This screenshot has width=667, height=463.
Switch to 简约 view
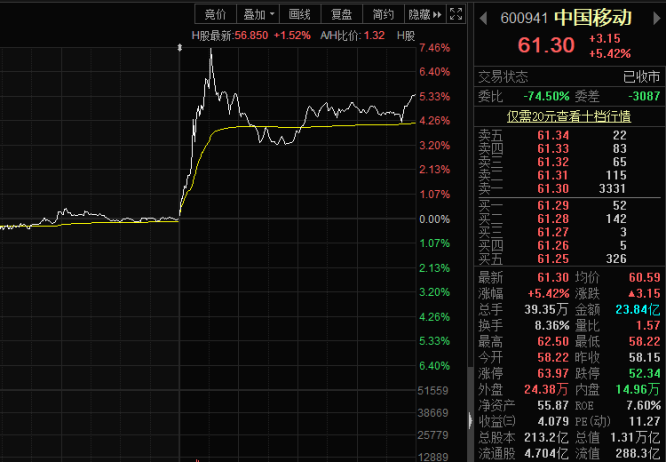(383, 14)
